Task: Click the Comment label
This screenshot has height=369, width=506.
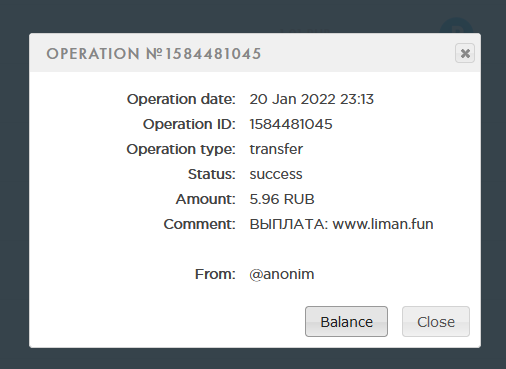Action: coord(199,224)
